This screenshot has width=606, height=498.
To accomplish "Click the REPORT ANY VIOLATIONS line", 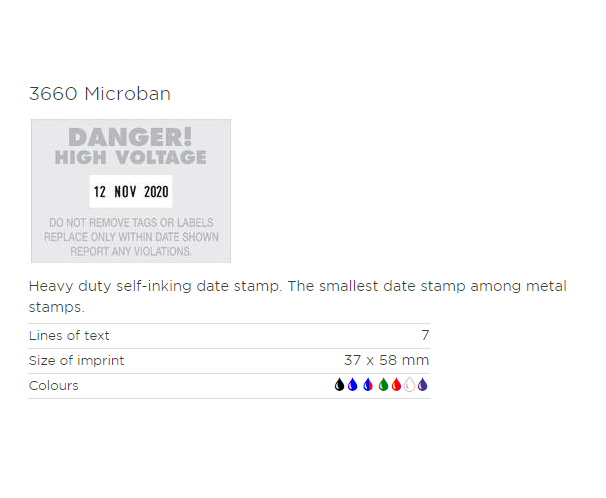I will [x=131, y=251].
